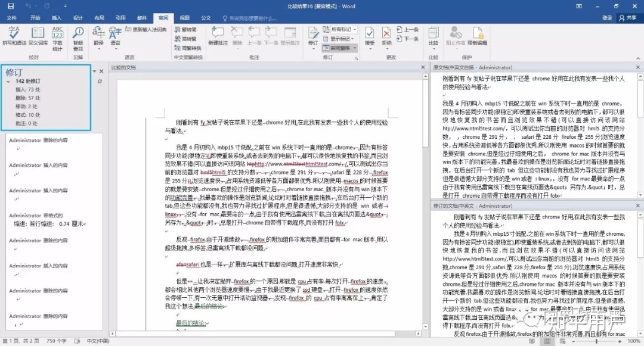Click the Save icon in title bar
644x346 pixels.
point(11,6)
